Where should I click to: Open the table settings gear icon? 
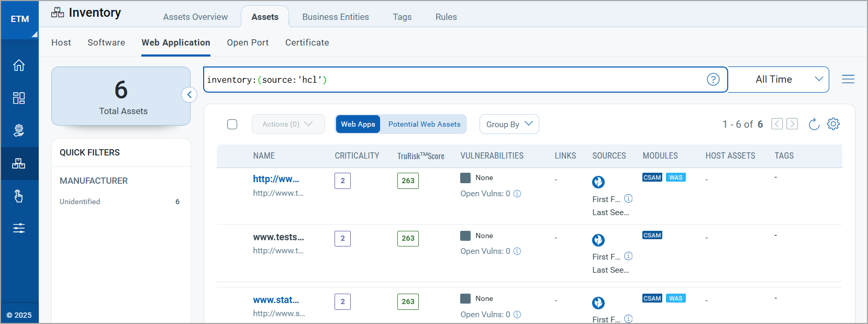[833, 124]
